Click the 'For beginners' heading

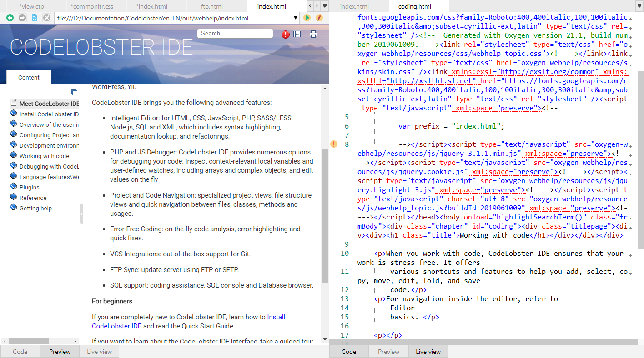coord(112,301)
